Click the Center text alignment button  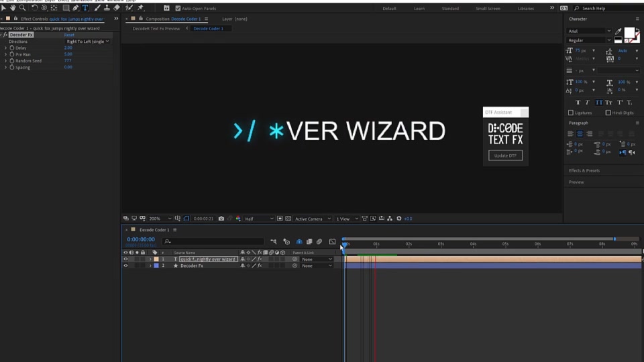[x=580, y=133]
